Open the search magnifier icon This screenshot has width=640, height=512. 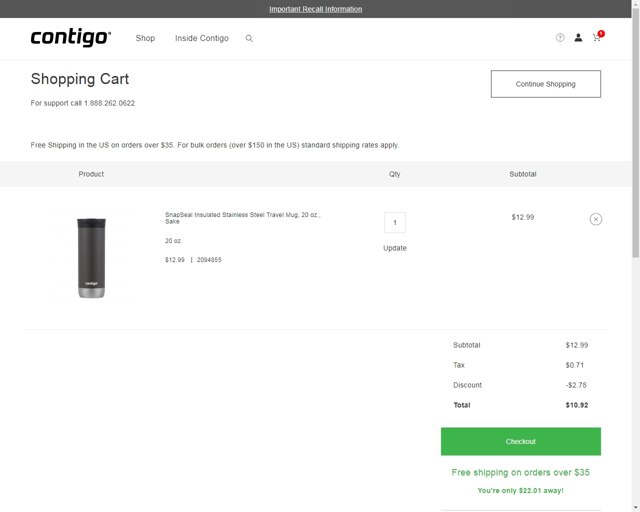click(x=249, y=38)
